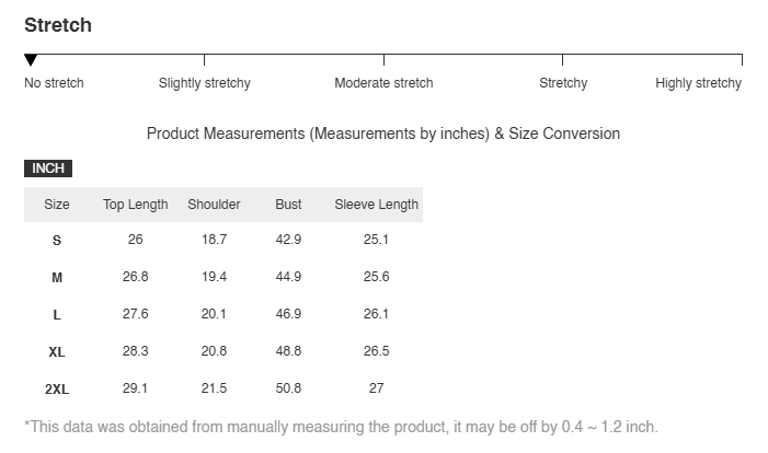Screen dimensions: 768x453
Task: Select the Bust column header
Action: pos(288,204)
